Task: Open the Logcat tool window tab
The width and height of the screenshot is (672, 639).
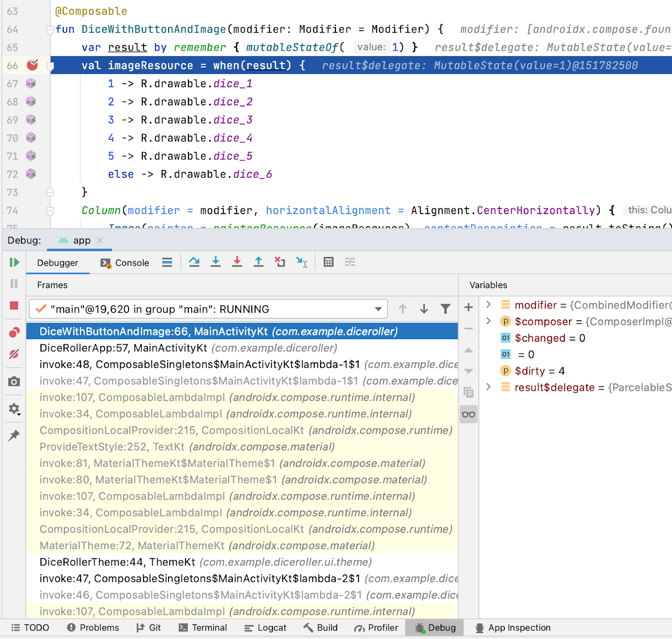Action: [265, 628]
